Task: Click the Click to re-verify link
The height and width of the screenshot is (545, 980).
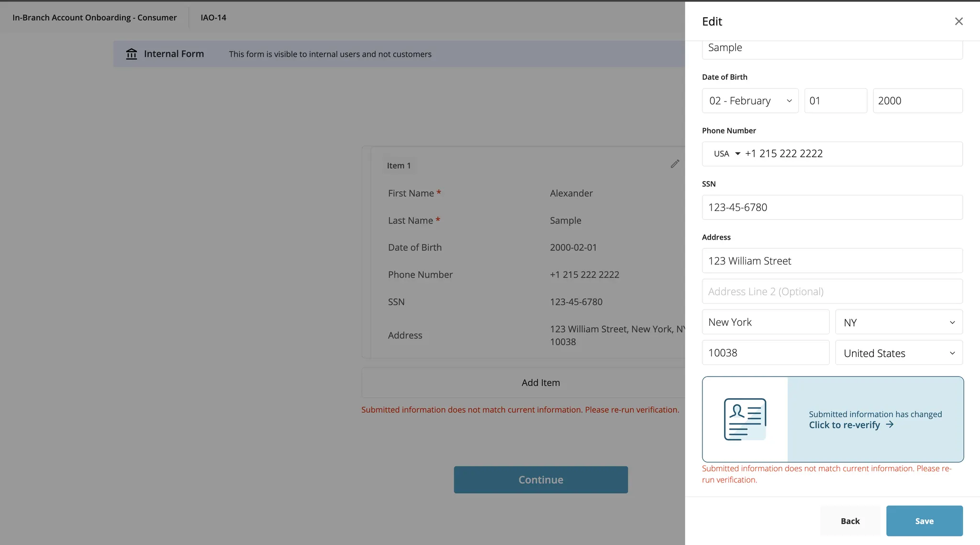Action: pyautogui.click(x=844, y=425)
